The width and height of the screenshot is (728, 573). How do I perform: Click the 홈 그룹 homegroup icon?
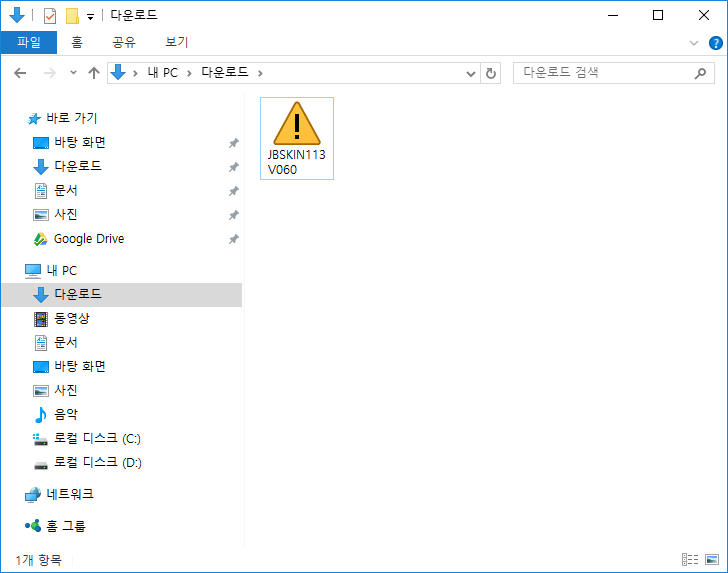(32, 526)
